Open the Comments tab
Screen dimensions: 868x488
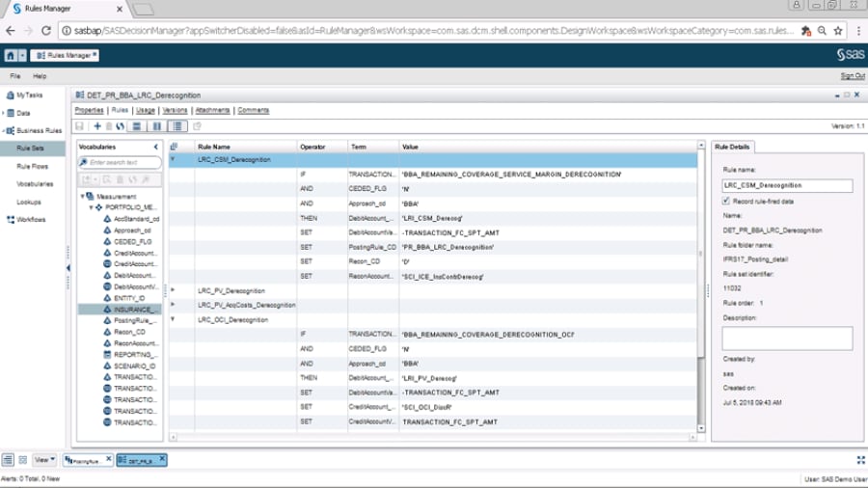coord(254,110)
